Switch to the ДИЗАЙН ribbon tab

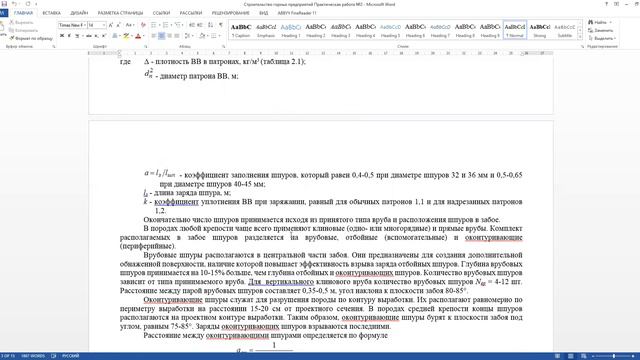(79, 13)
